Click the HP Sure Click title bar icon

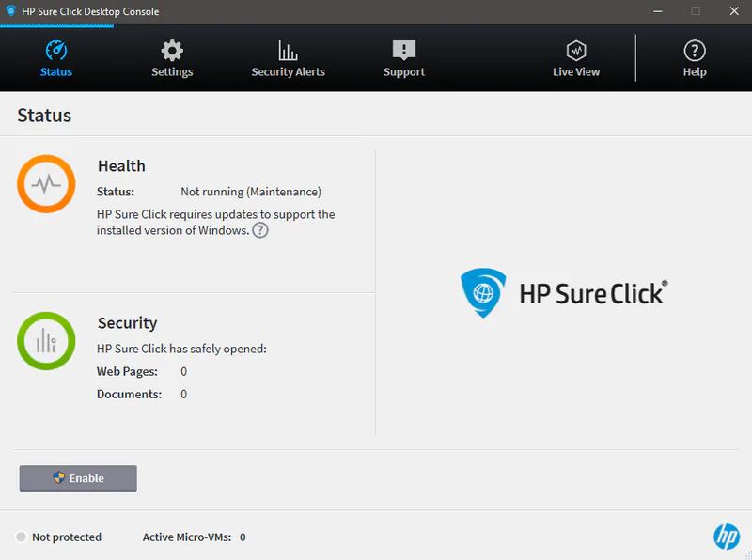(10, 11)
